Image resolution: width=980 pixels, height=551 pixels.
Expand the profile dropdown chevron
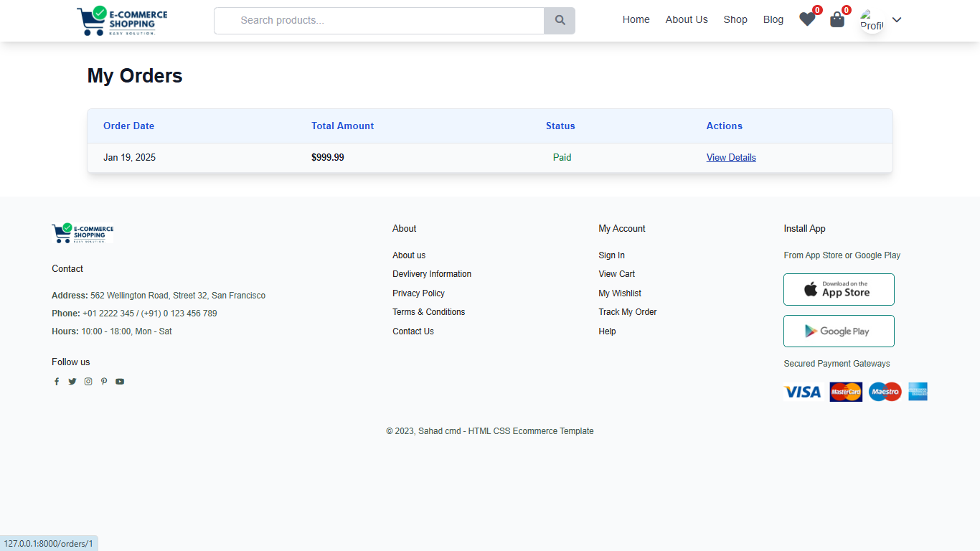[897, 20]
